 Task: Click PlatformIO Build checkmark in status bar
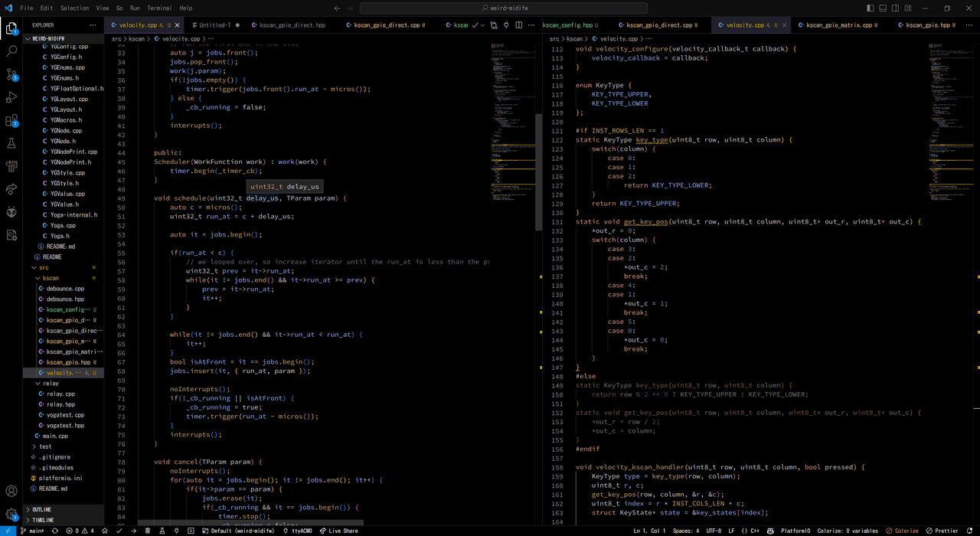coord(119,531)
